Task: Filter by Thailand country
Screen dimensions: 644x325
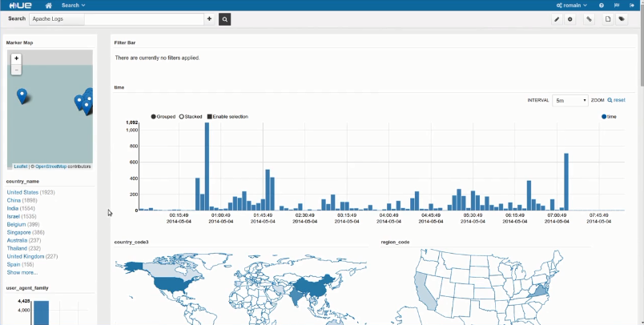Action: pos(17,248)
